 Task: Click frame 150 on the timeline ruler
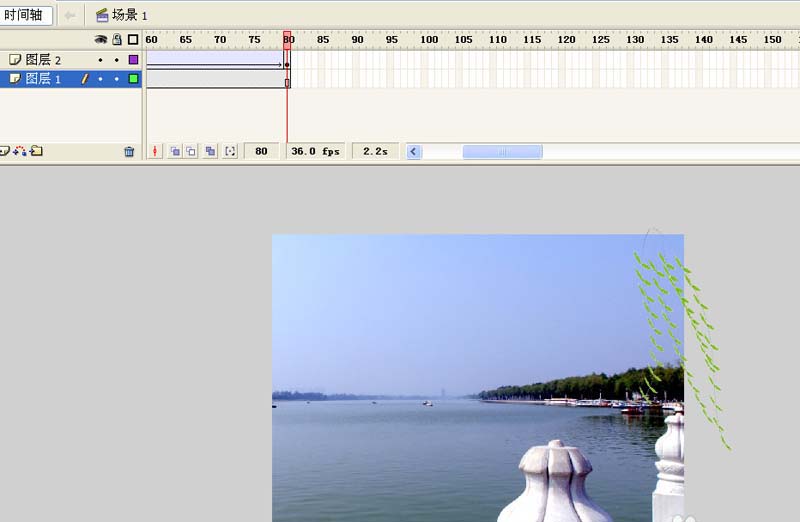pos(772,39)
